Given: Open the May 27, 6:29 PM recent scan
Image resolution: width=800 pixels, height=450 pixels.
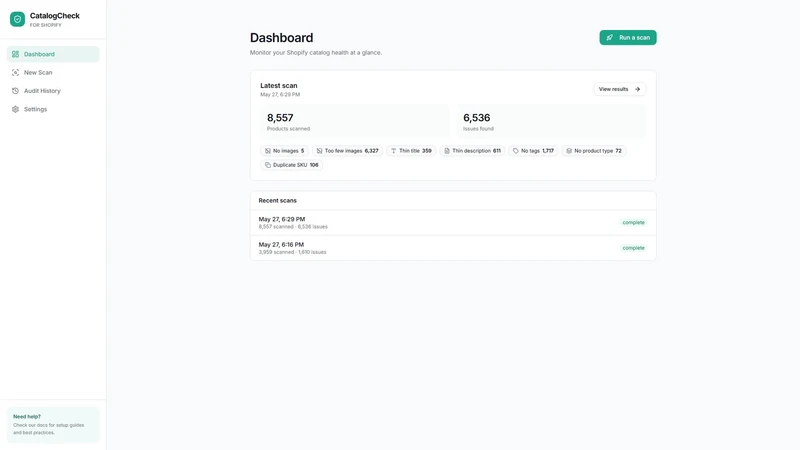Looking at the screenshot, I should [453, 222].
